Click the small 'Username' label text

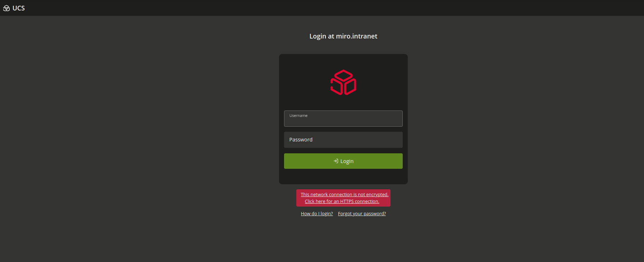[x=298, y=116]
